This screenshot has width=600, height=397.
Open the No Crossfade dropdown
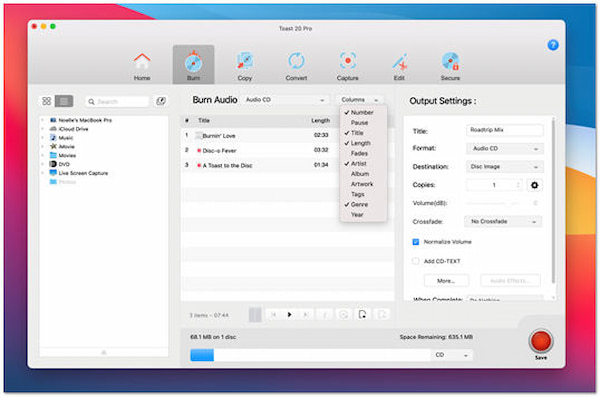503,222
